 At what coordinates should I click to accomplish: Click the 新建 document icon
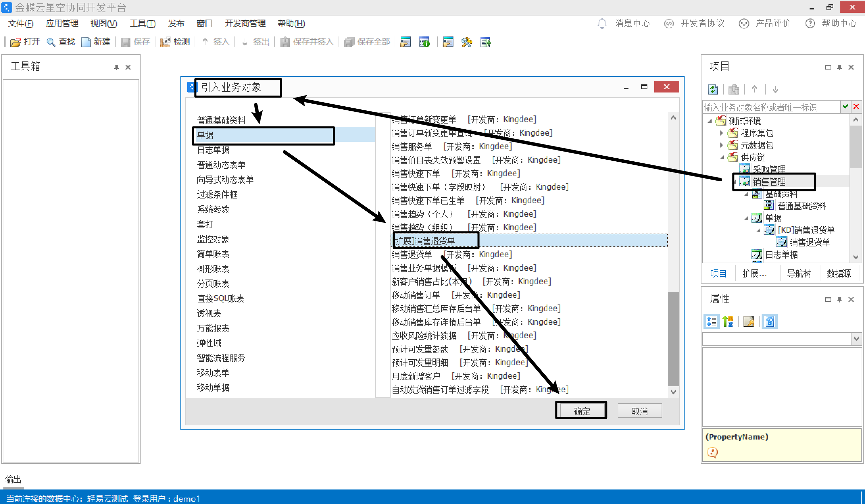85,42
